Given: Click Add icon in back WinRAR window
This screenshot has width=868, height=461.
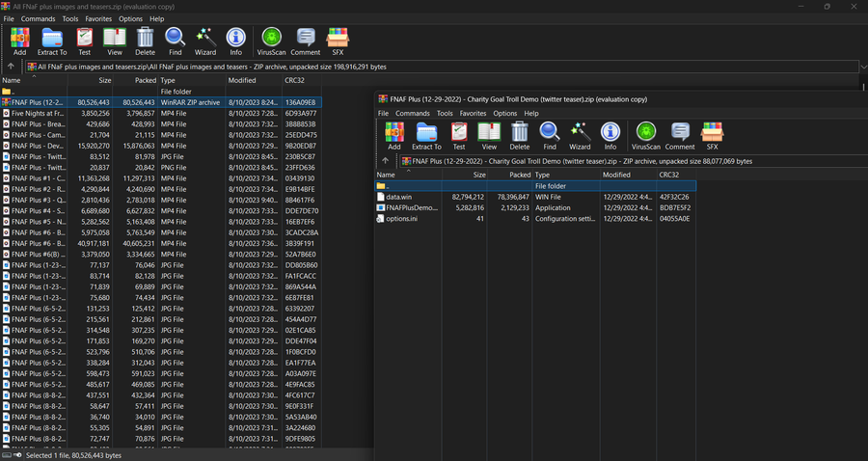Looking at the screenshot, I should [x=20, y=41].
